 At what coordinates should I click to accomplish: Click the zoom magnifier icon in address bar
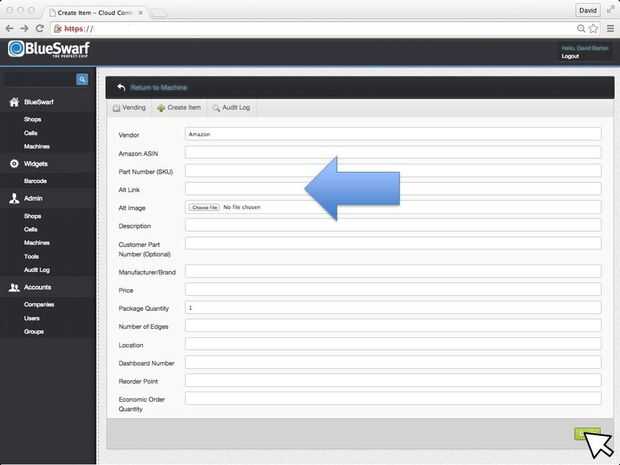pyautogui.click(x=581, y=28)
